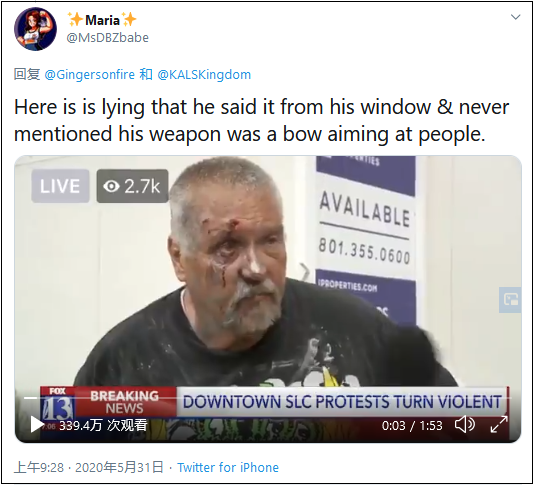
Task: Click the FOX 13 logo
Action: pos(57,403)
